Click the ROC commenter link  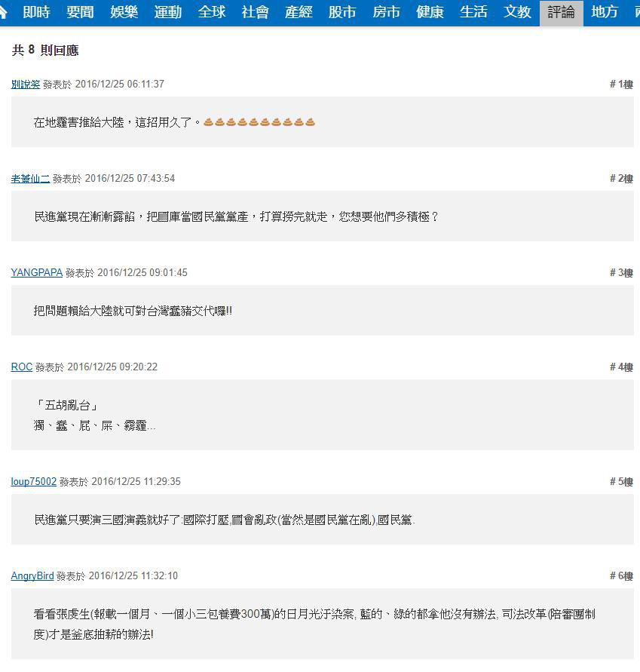21,367
